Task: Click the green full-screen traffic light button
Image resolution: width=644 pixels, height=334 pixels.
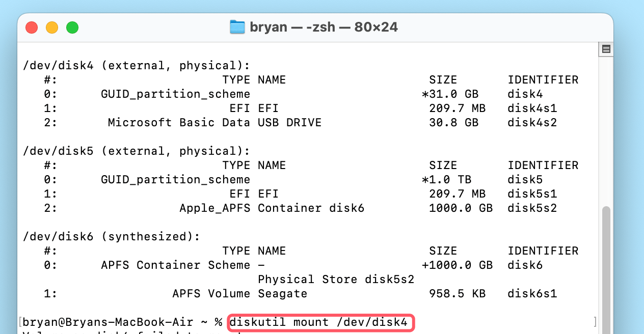Action: (72, 27)
